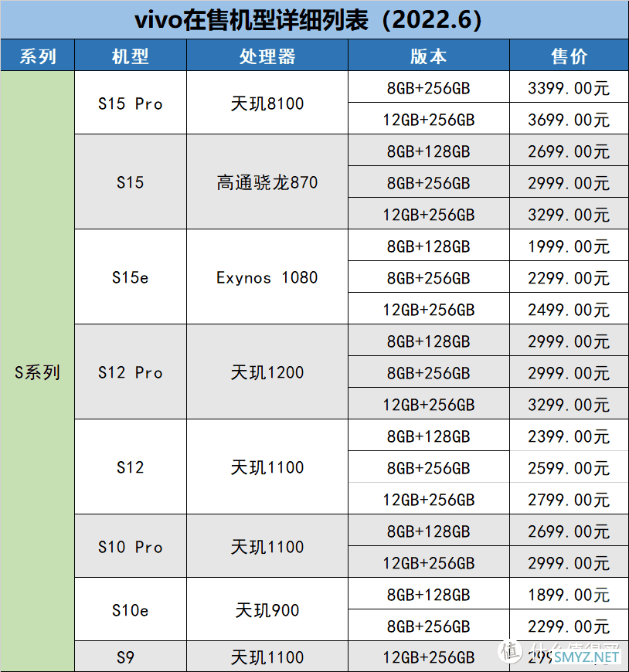Click the 8GB+256GB version of S15e
Screen dimensions: 629x672
(429, 277)
